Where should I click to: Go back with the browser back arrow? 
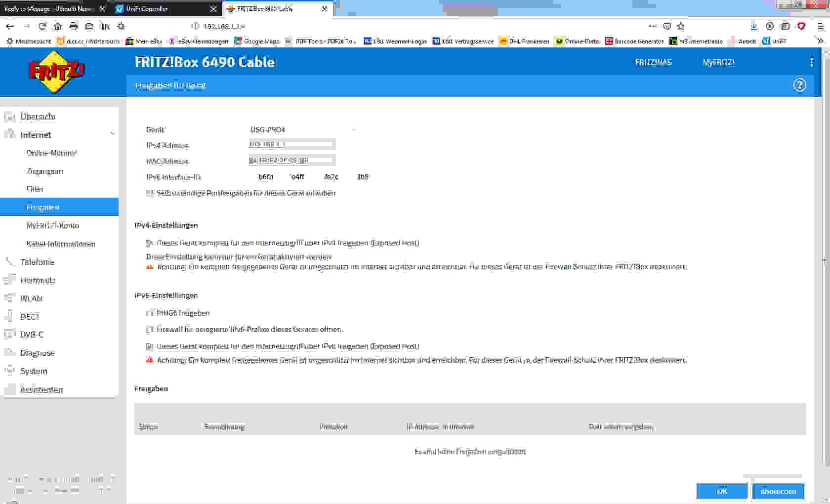click(10, 26)
